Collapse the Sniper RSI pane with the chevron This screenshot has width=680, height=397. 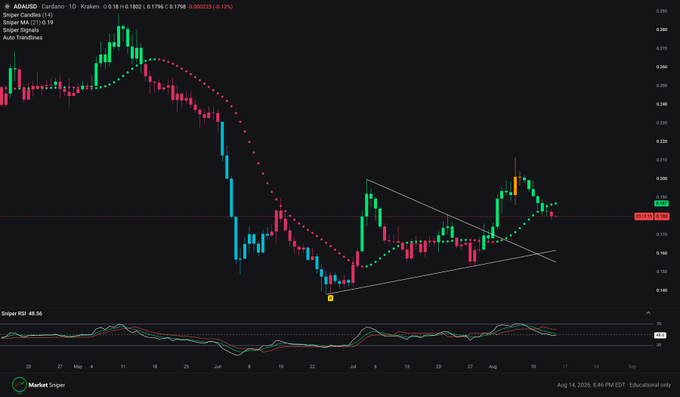tap(648, 313)
